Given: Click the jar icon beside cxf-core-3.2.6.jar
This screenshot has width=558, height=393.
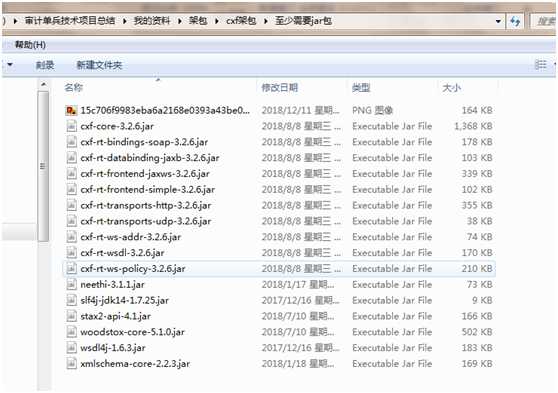Looking at the screenshot, I should coord(71,126).
